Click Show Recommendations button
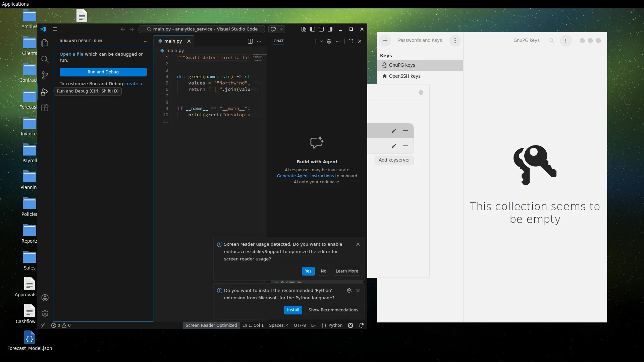The height and width of the screenshot is (362, 644). click(333, 310)
